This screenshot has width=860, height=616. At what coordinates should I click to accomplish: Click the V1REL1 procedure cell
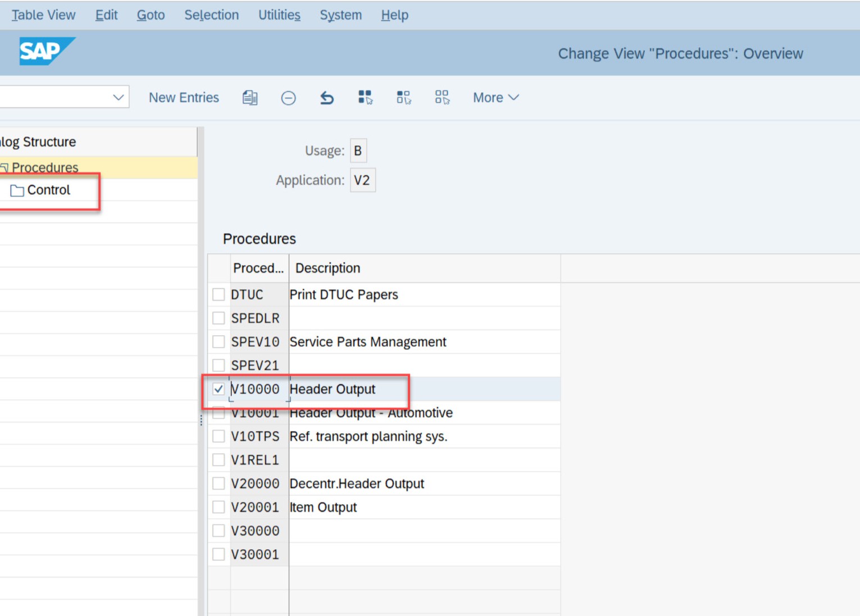click(x=259, y=459)
